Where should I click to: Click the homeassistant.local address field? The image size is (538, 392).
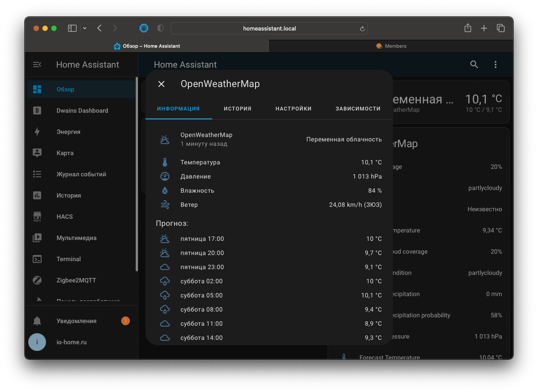(269, 28)
